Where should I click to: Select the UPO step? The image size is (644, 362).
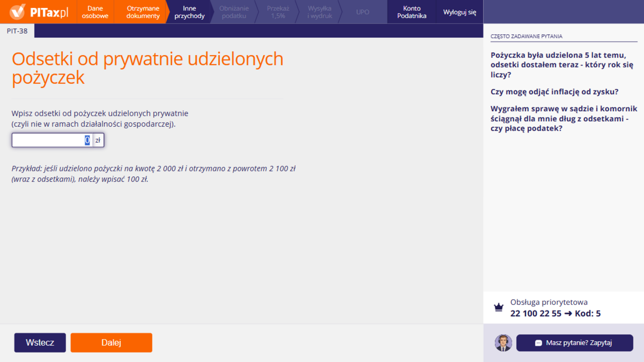[362, 11]
